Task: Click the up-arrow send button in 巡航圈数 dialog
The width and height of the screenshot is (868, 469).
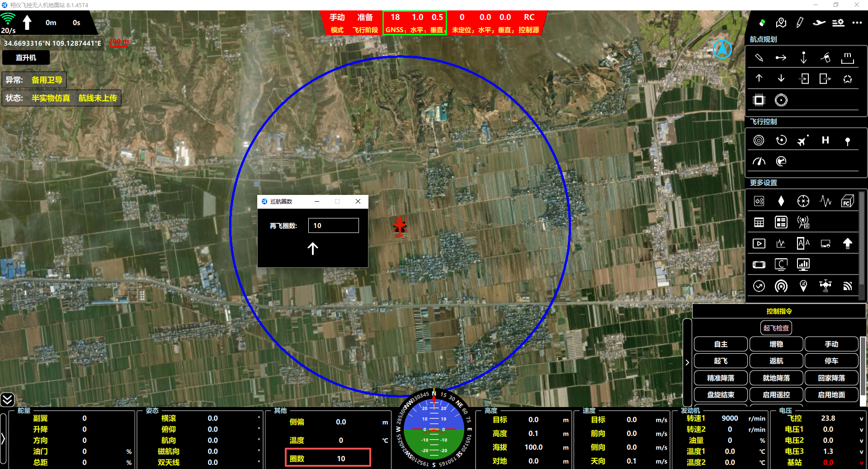Action: tap(313, 248)
